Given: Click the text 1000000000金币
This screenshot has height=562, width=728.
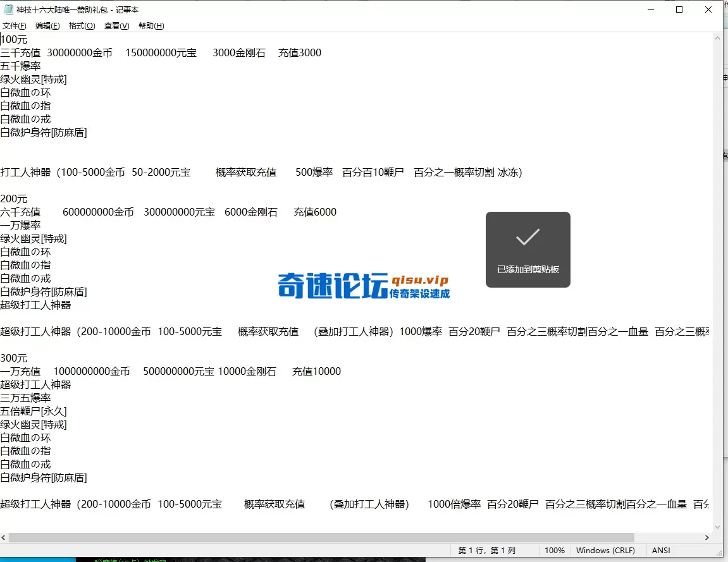Looking at the screenshot, I should tap(92, 371).
